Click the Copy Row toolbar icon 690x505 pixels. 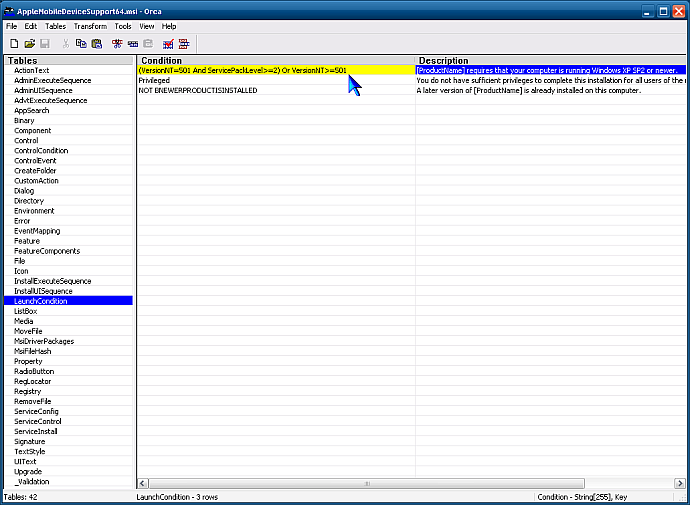click(132, 44)
